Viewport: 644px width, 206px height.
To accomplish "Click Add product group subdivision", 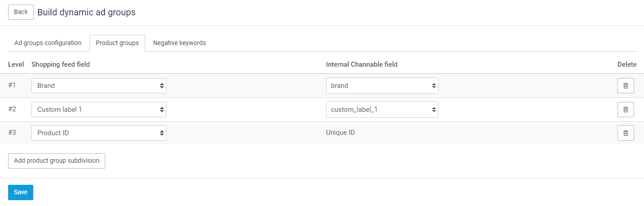I will pos(57,161).
